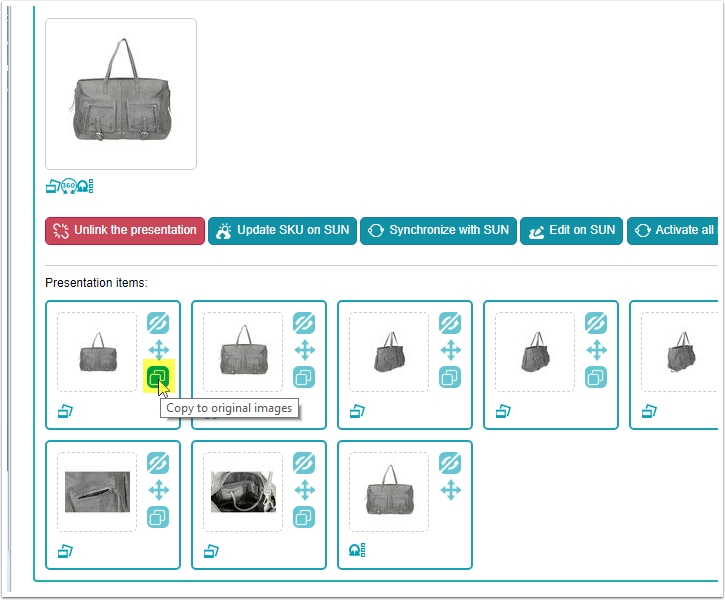Select move handle on last presentation item

451,490
